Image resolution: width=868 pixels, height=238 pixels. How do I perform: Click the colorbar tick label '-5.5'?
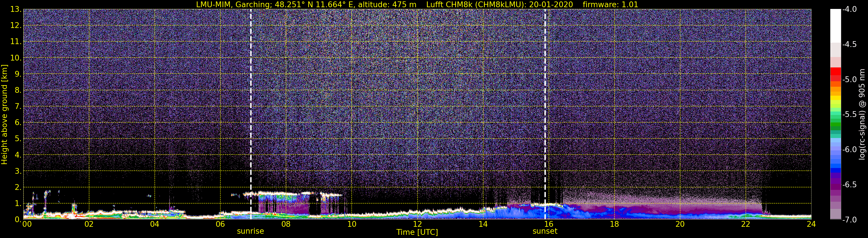click(x=850, y=114)
